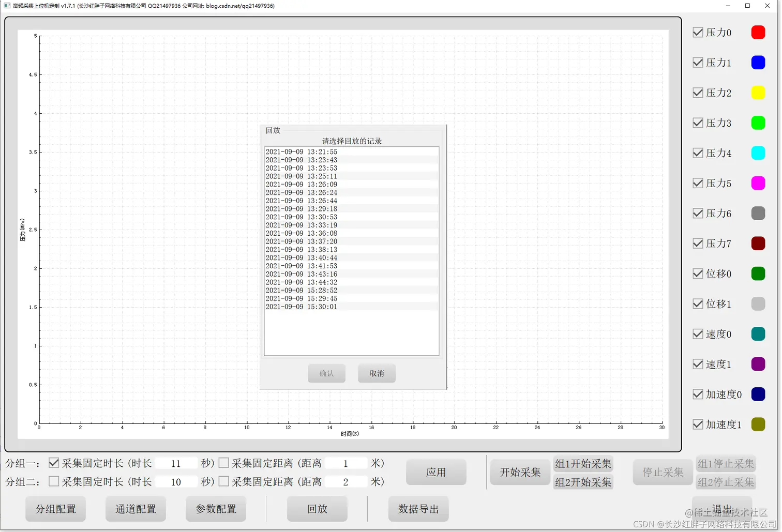This screenshot has height=532, width=782.
Task: Select record 2021-09-09 13:33:19
Action: 351,225
